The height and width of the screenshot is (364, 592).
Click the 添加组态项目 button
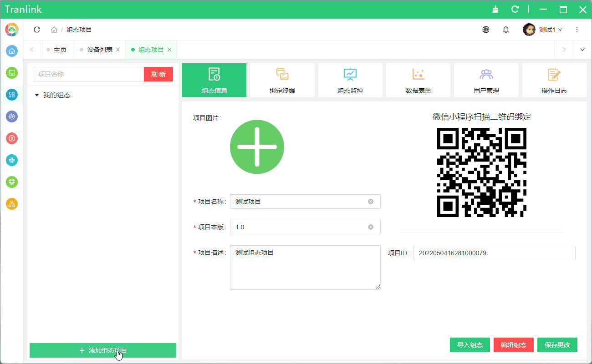103,350
